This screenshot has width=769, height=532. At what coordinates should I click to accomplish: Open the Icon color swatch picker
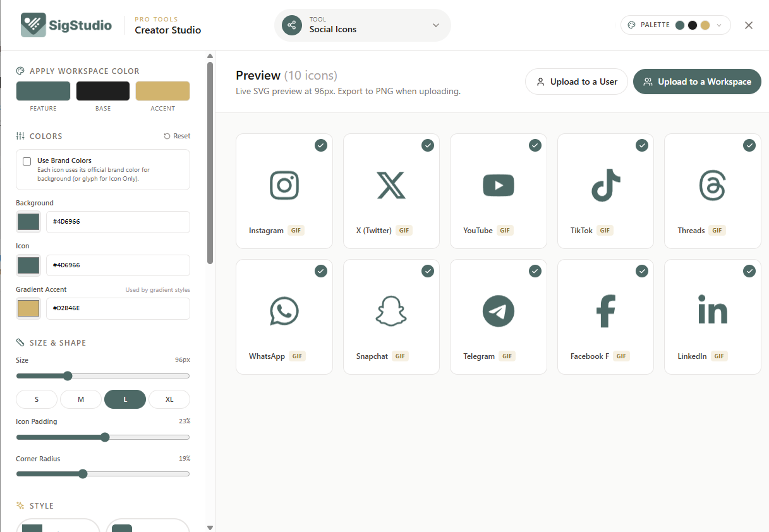28,265
